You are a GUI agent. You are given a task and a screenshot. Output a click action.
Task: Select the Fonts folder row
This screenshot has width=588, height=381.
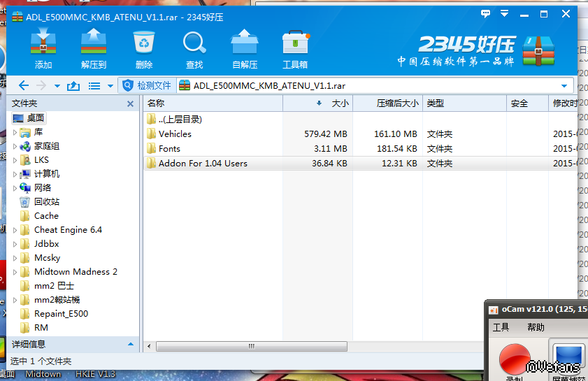click(360, 148)
